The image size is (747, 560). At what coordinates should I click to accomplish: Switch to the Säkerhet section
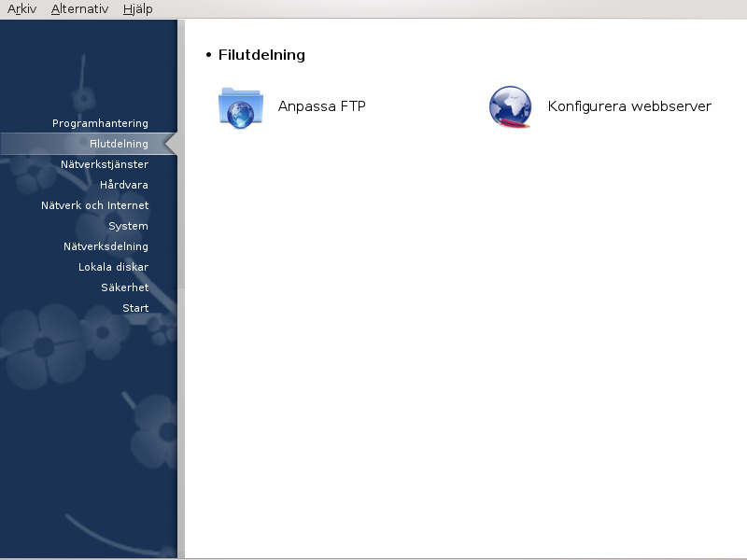[x=125, y=287]
